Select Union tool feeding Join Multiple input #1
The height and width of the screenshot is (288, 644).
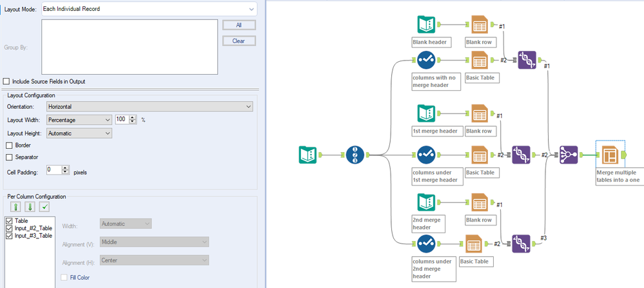point(527,60)
